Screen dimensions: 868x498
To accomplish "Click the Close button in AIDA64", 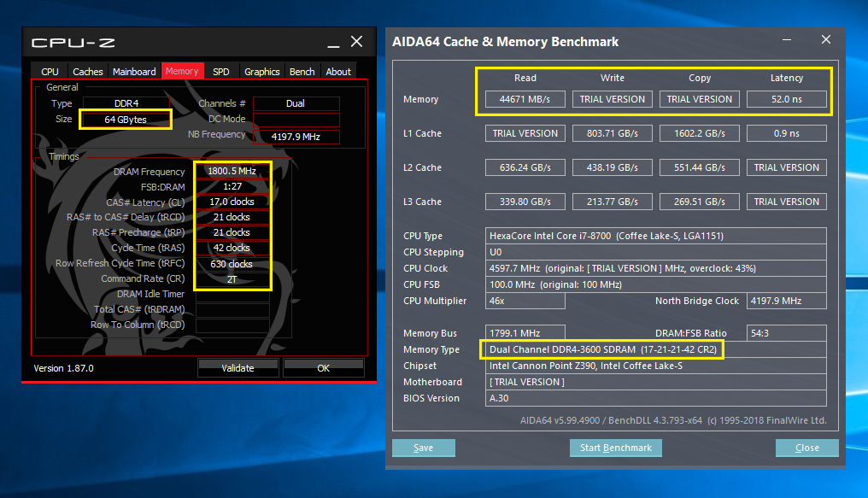I will pyautogui.click(x=807, y=448).
